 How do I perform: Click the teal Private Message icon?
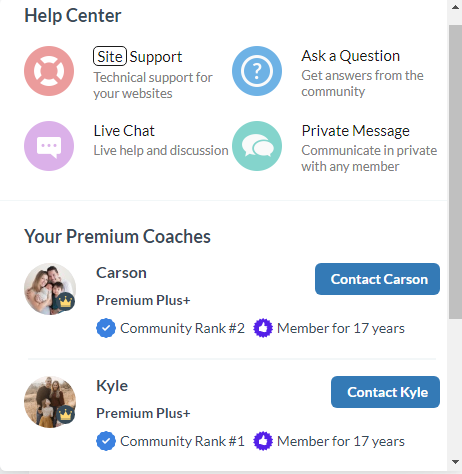click(257, 146)
